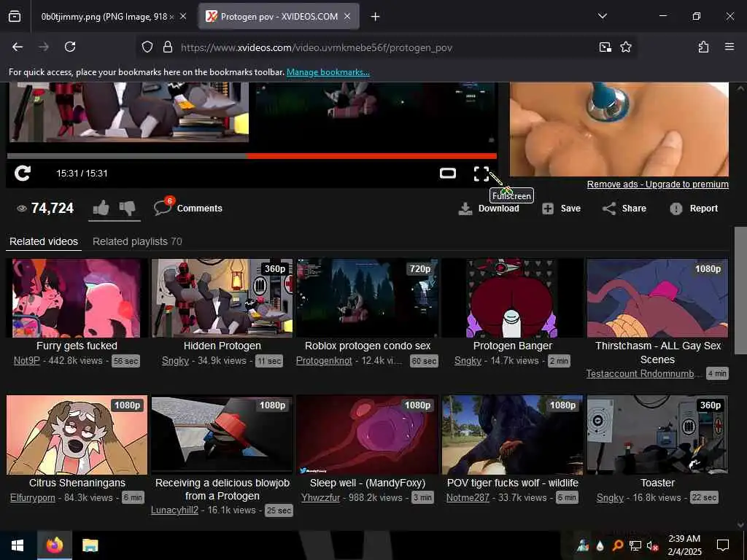Switch to Related playlists tab
This screenshot has width=747, height=560.
[137, 241]
